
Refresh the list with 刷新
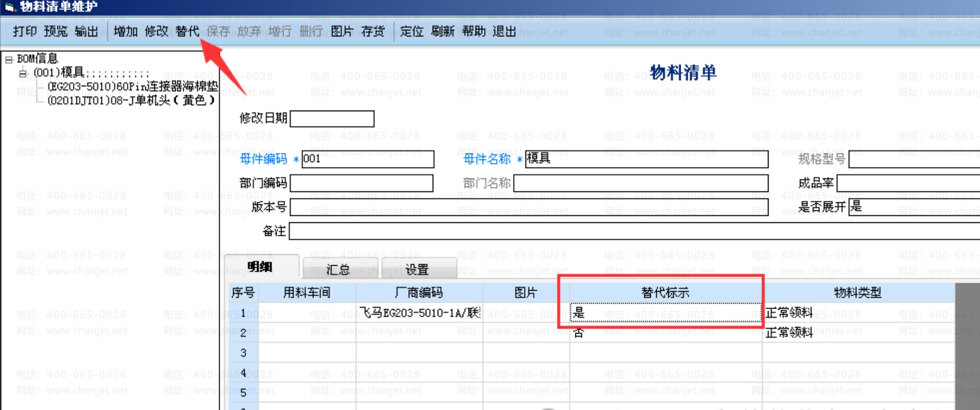coord(443,31)
